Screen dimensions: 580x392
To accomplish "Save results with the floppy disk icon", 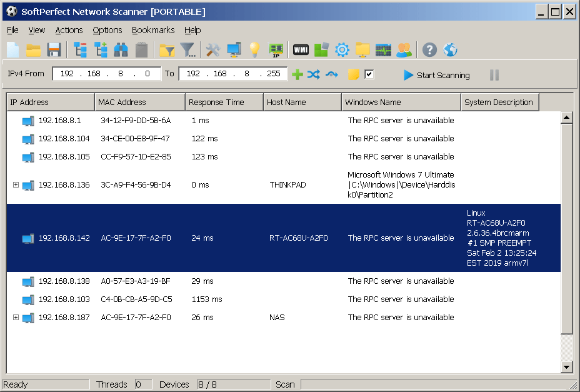I will (x=54, y=50).
